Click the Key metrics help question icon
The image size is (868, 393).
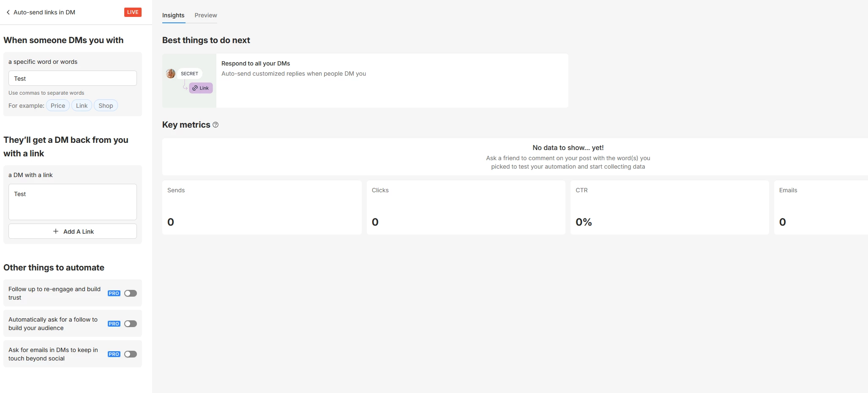pos(216,125)
